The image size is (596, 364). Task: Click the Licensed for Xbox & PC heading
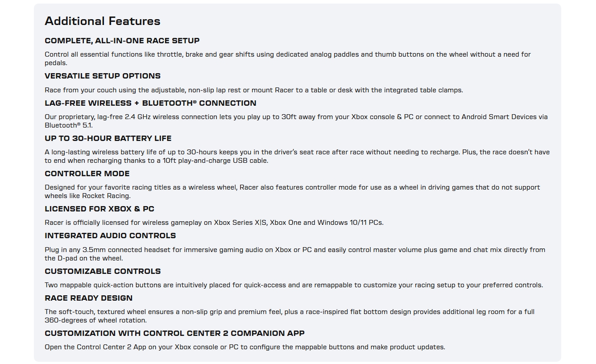point(99,209)
